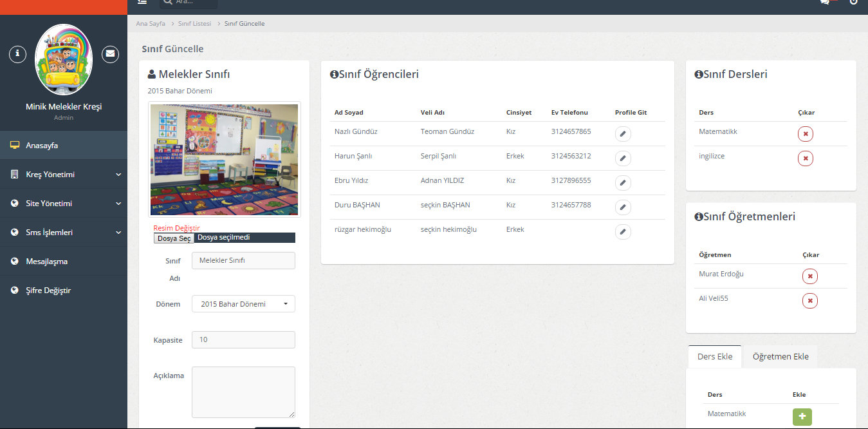Screen dimensions: 868x429
Task: Remove teacher Murat Erdoğu from class
Action: (809, 276)
